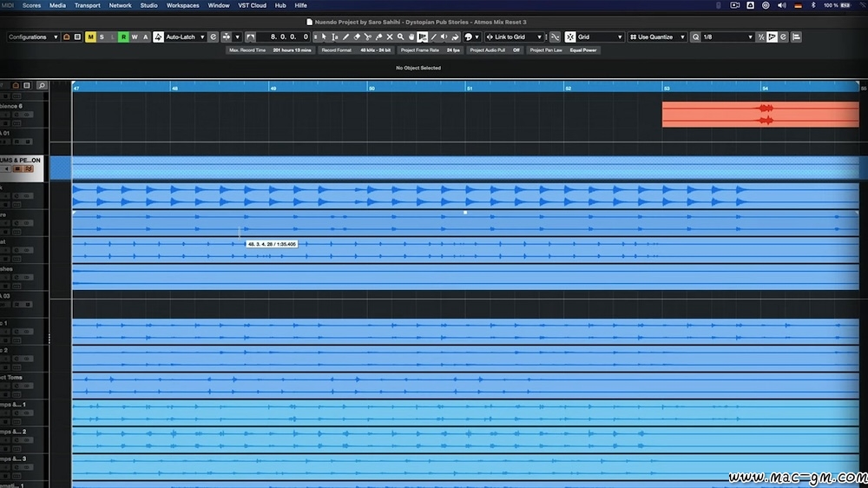The image size is (868, 488).
Task: Click the flag icon after quantize value
Action: tap(772, 37)
